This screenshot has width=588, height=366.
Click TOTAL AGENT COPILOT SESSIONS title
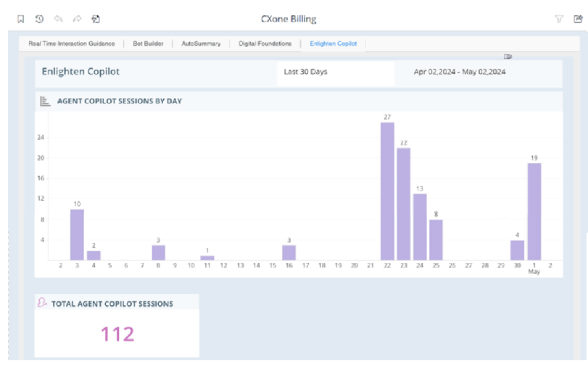click(112, 304)
